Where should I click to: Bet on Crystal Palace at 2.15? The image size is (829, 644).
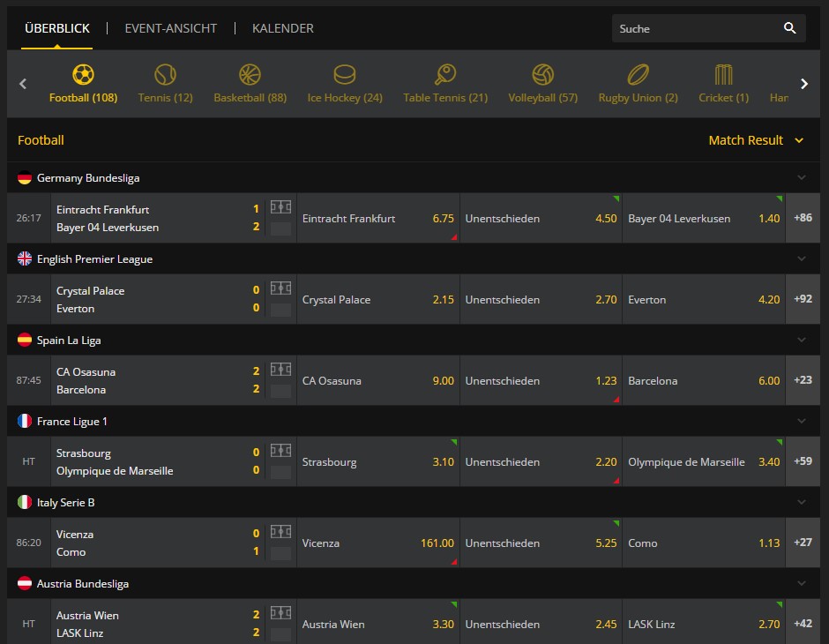[x=378, y=299]
